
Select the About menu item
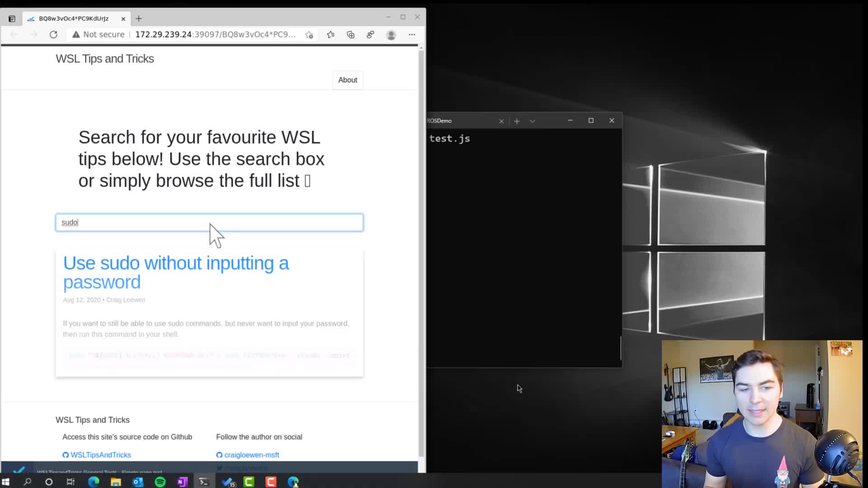(x=347, y=80)
